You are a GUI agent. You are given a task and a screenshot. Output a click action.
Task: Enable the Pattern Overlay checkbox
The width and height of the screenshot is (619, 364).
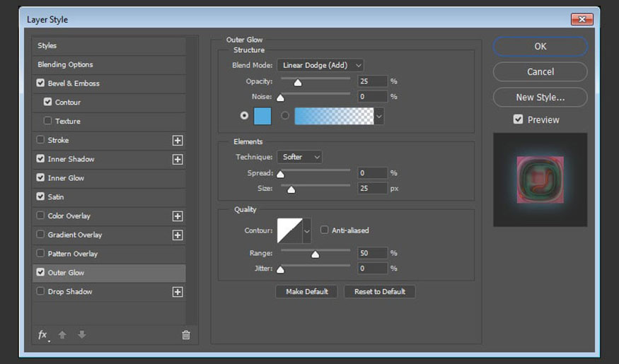click(40, 253)
